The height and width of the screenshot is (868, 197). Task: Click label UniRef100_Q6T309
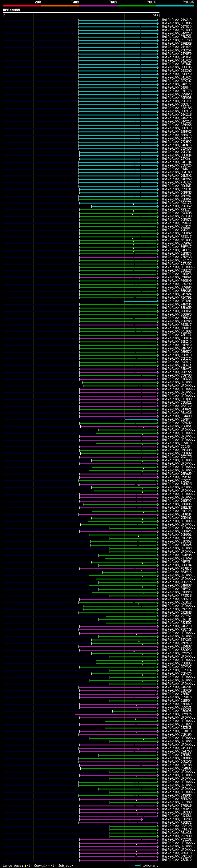click(177, 802)
